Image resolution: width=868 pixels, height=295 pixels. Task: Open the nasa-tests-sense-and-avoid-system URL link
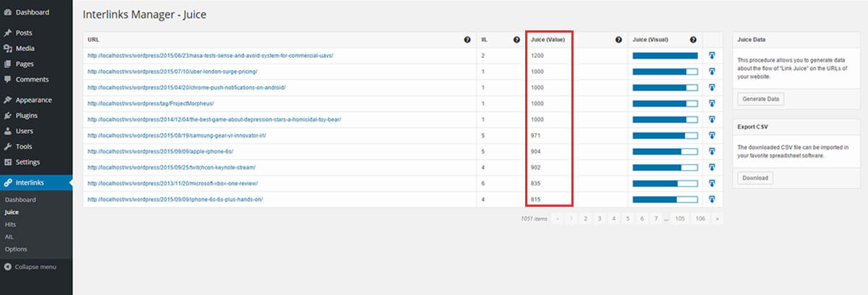pos(210,56)
